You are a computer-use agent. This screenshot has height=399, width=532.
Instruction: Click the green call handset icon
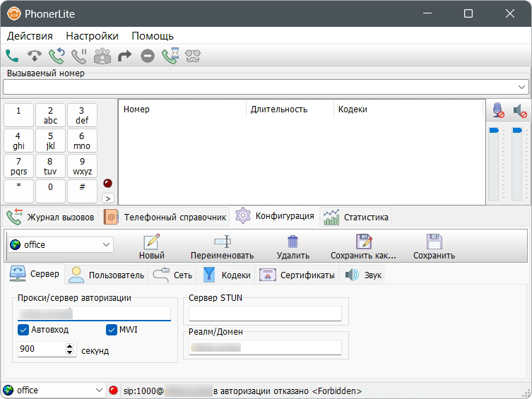tap(12, 56)
